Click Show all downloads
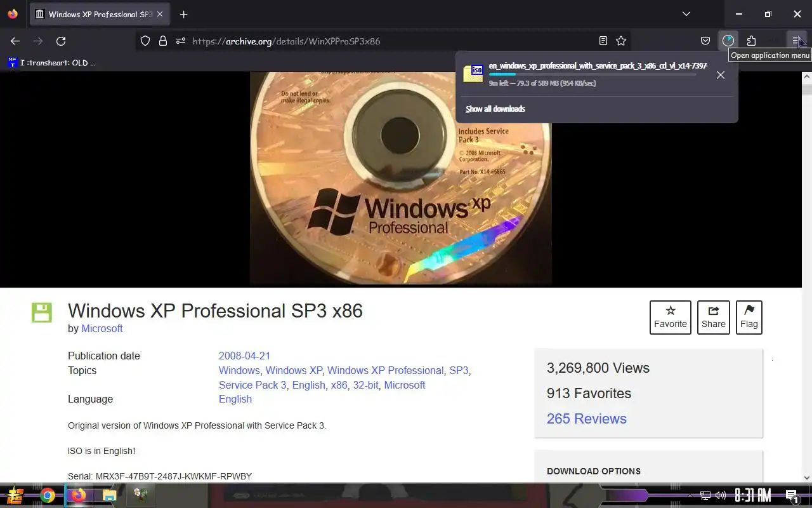This screenshot has width=812, height=508. coord(495,109)
